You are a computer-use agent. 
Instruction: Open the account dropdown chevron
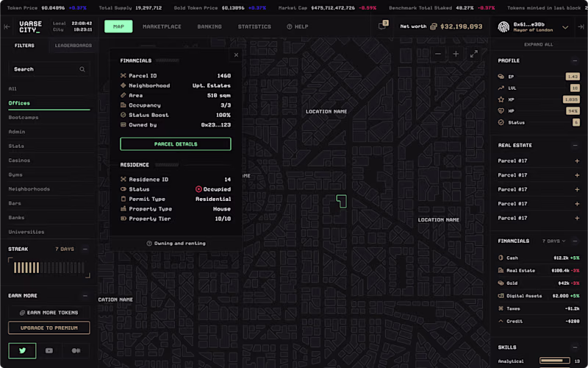point(565,27)
